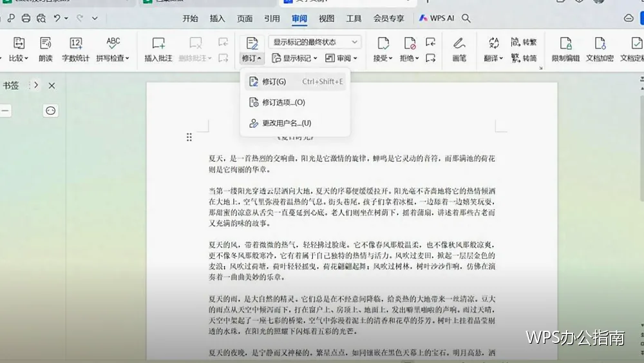Image resolution: width=644 pixels, height=363 pixels.
Task: Open the View (视图) ribbon tab
Action: pos(327,19)
